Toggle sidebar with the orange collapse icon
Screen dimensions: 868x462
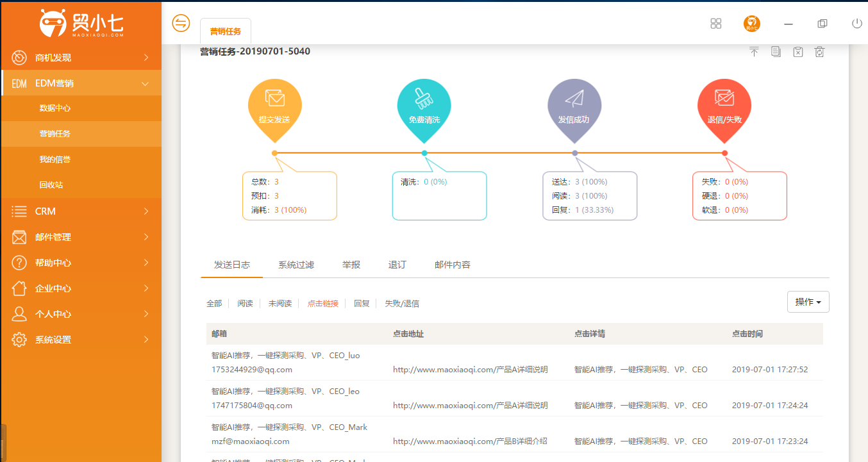[181, 23]
